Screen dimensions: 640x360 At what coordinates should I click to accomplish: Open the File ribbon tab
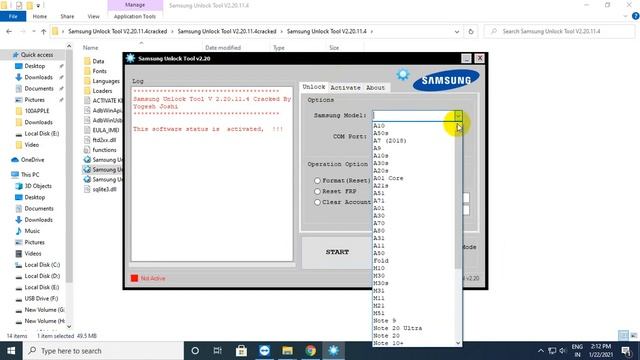pos(13,16)
